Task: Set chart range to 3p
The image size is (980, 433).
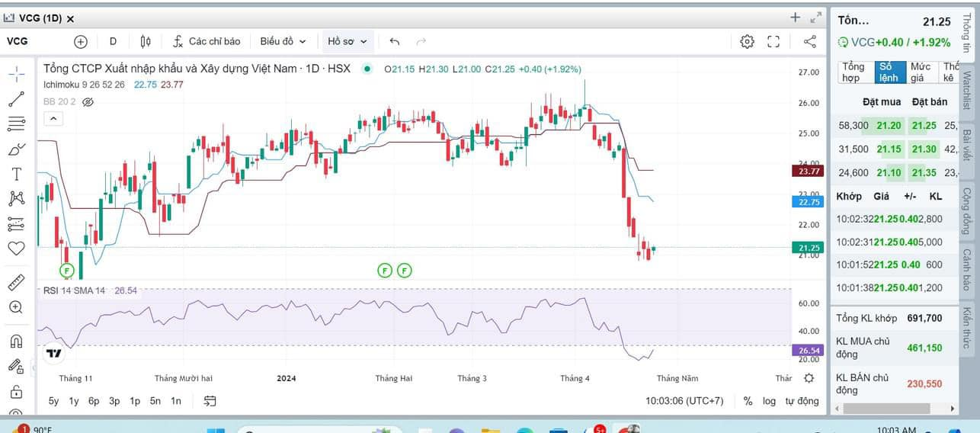Action: (x=114, y=400)
